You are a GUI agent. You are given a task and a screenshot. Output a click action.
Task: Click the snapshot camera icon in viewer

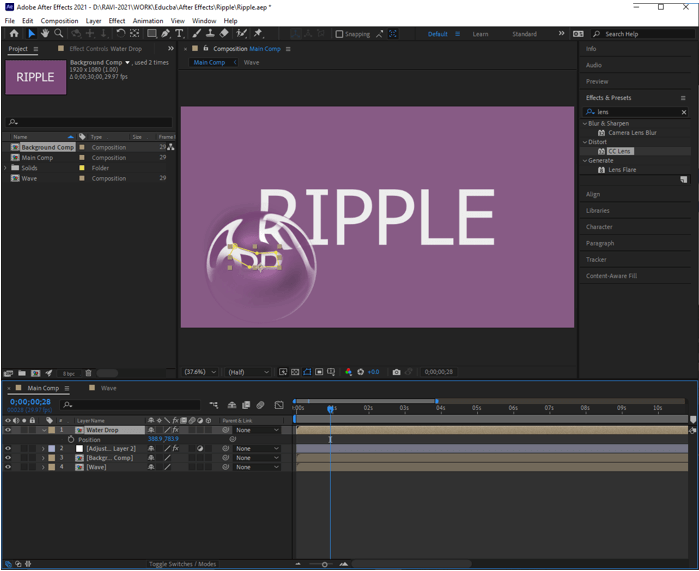tap(396, 372)
